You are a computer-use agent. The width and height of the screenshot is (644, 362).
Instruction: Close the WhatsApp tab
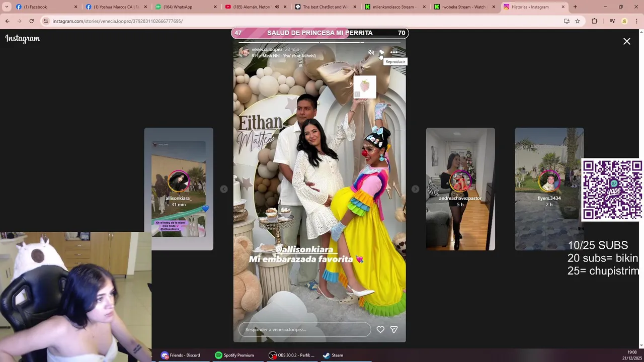(x=215, y=7)
